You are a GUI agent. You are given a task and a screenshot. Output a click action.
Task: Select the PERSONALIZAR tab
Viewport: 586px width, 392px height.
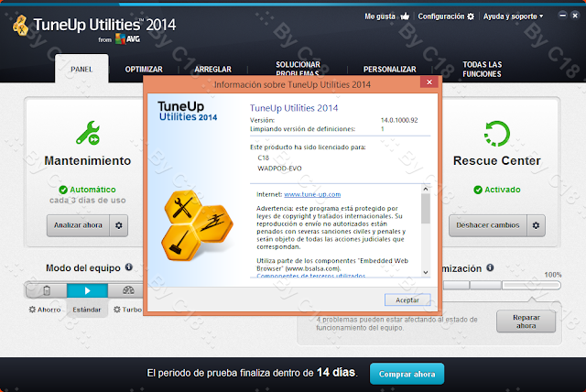coord(389,69)
